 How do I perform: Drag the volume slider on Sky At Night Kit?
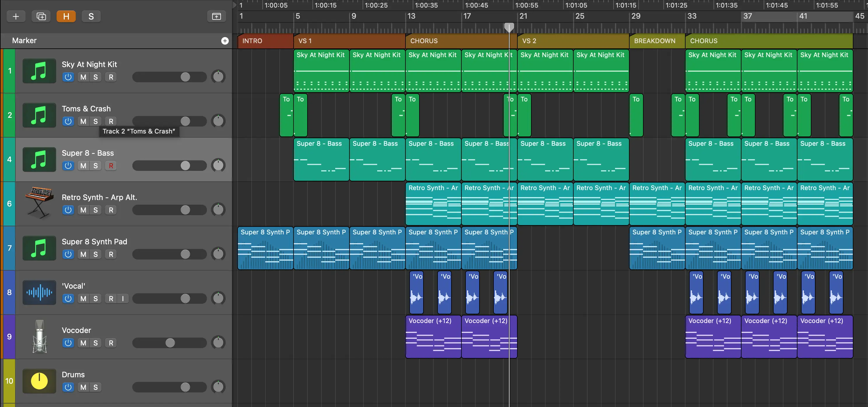(185, 77)
